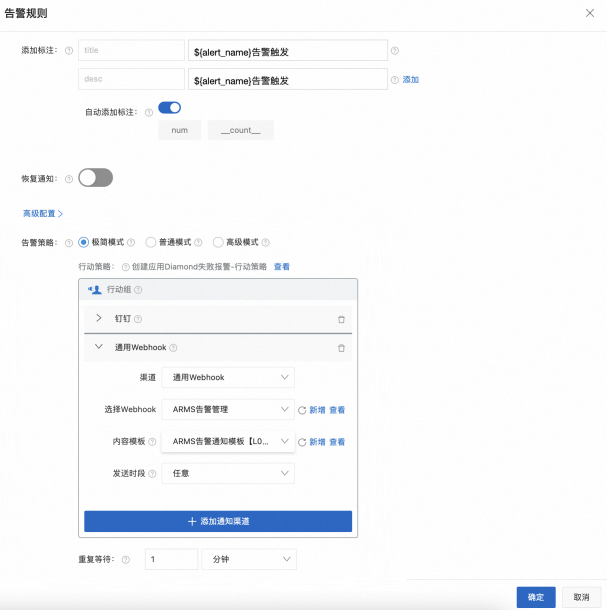Viewport: 607px width, 610px height.
Task: Expand the 钉钉 channel section
Action: pos(98,318)
